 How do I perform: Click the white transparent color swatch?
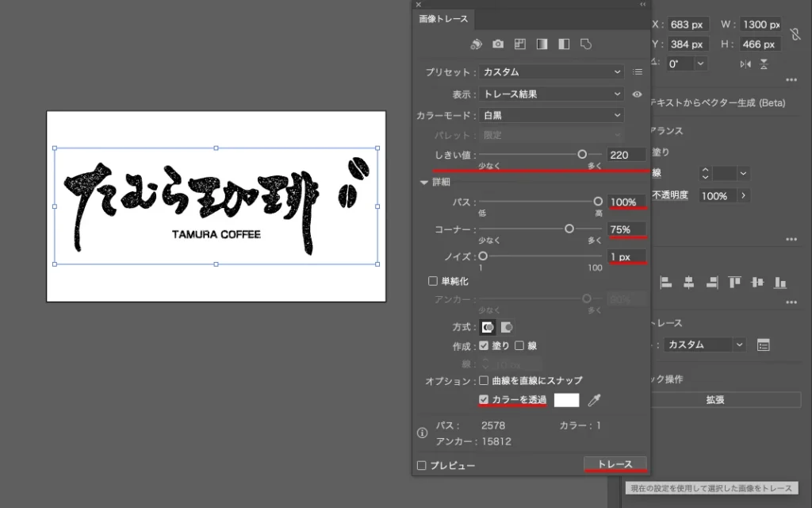(566, 400)
